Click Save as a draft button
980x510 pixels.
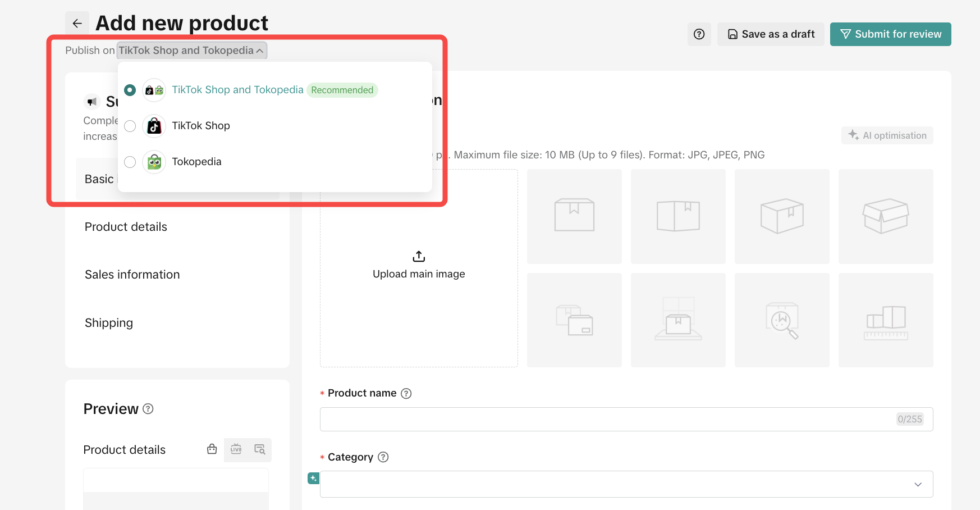(770, 34)
